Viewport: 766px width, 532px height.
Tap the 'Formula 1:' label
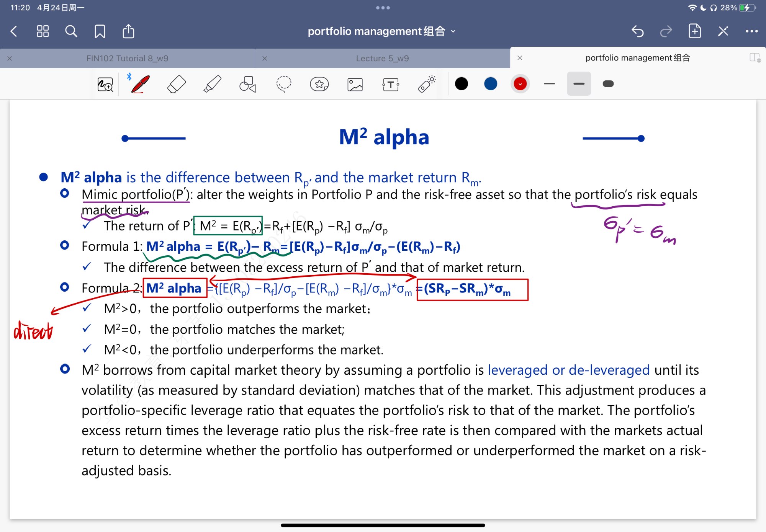click(112, 246)
